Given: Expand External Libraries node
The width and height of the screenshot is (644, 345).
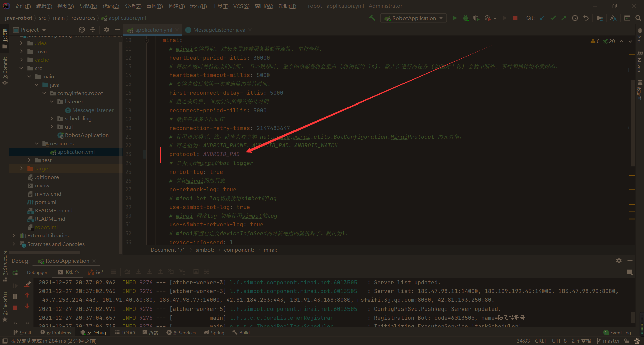Looking at the screenshot, I should pos(14,235).
